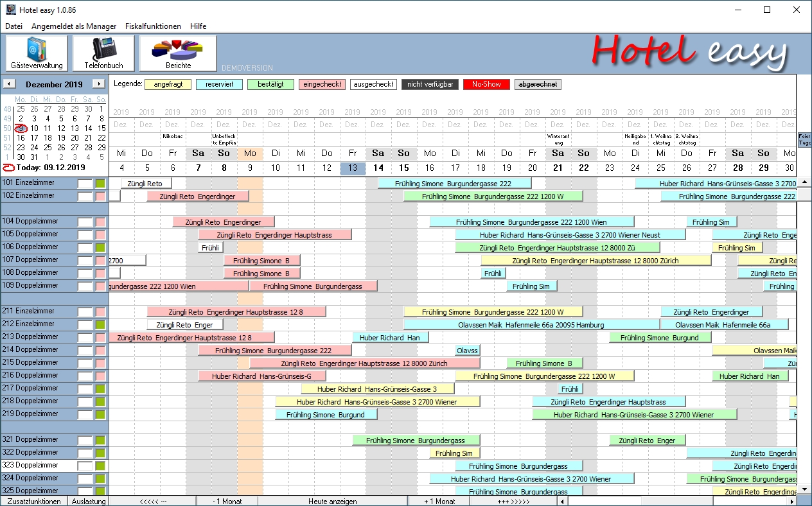Open Zusatzfunktionen at bottom left
Viewport: 812px width, 506px height.
coord(34,501)
